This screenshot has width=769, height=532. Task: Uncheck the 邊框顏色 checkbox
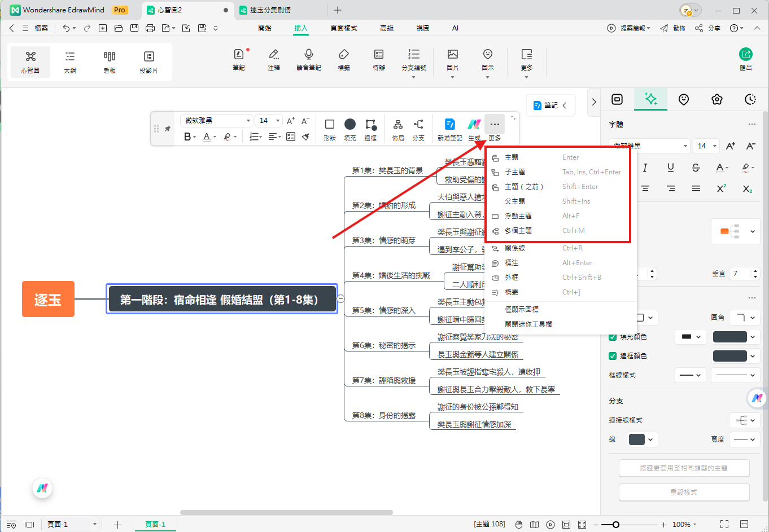(613, 356)
